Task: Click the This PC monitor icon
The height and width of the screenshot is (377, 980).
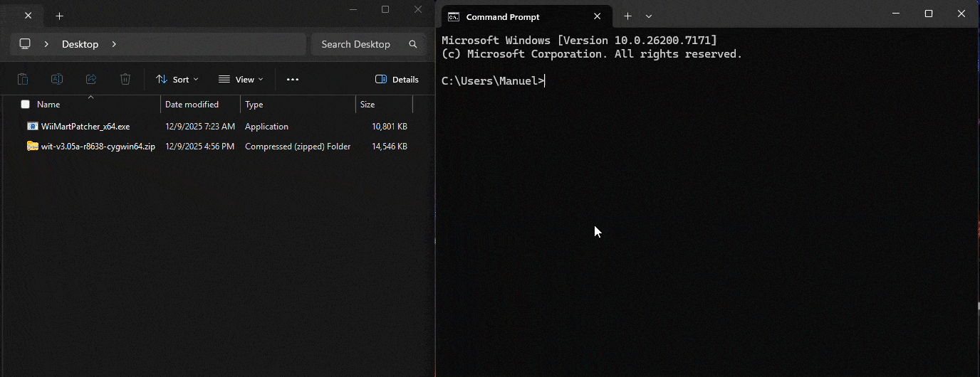Action: pos(25,44)
